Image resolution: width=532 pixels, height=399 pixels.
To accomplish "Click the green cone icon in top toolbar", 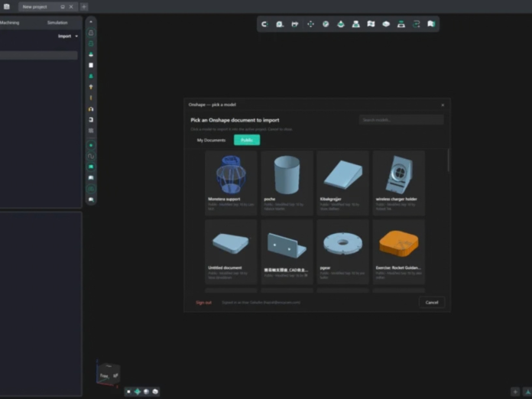I will click(341, 24).
